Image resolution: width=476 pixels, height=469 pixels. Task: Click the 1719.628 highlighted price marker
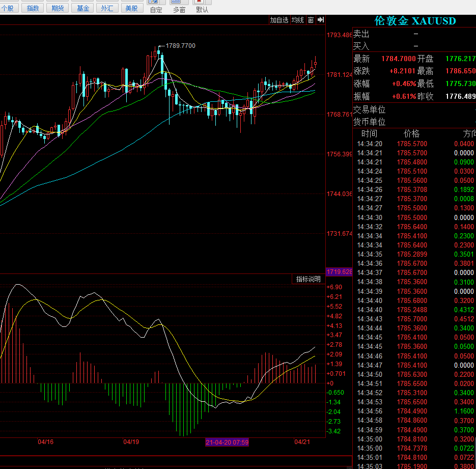click(339, 272)
